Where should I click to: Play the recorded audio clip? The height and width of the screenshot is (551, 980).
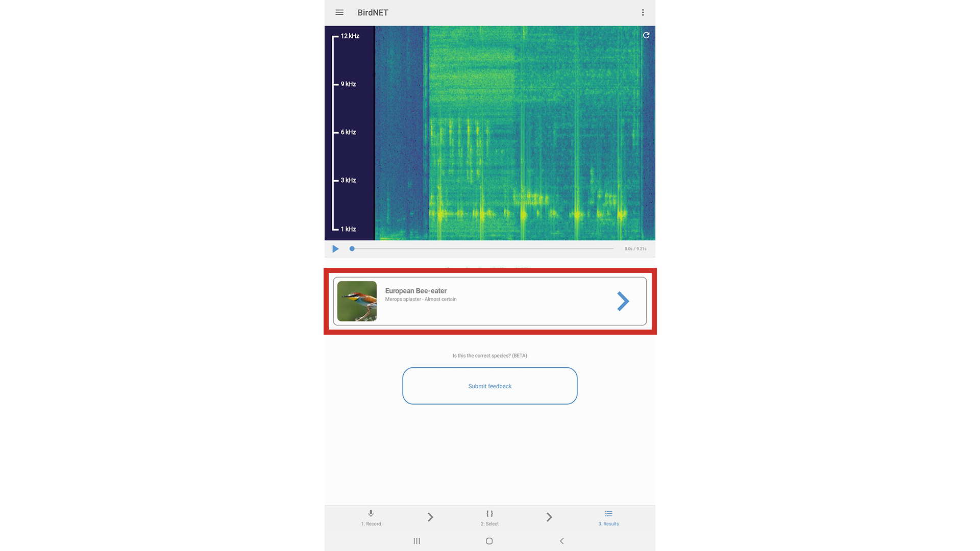coord(335,249)
